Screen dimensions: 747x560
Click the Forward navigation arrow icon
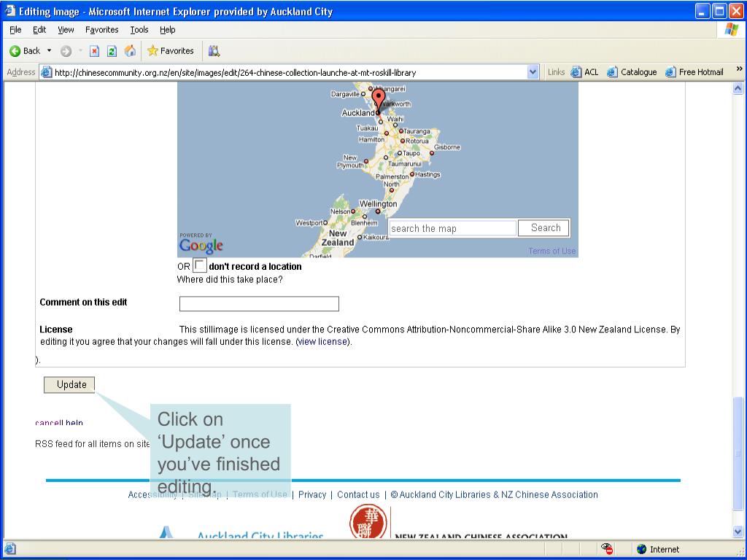click(x=66, y=51)
